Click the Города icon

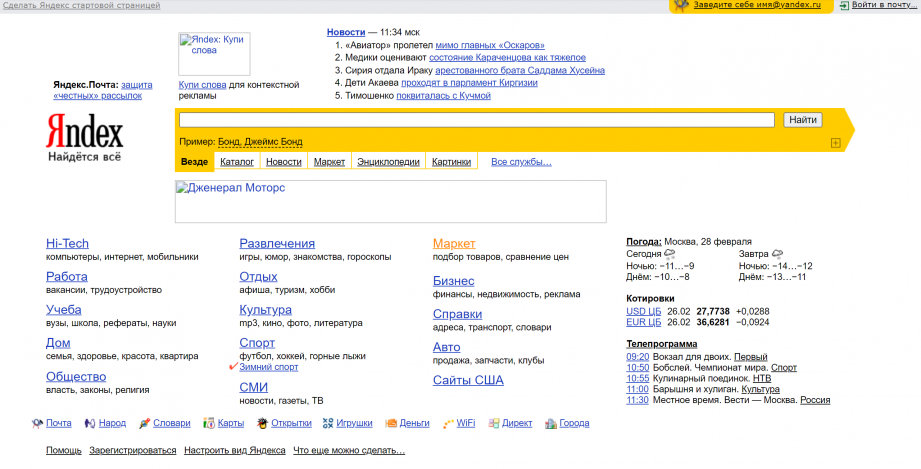point(550,423)
